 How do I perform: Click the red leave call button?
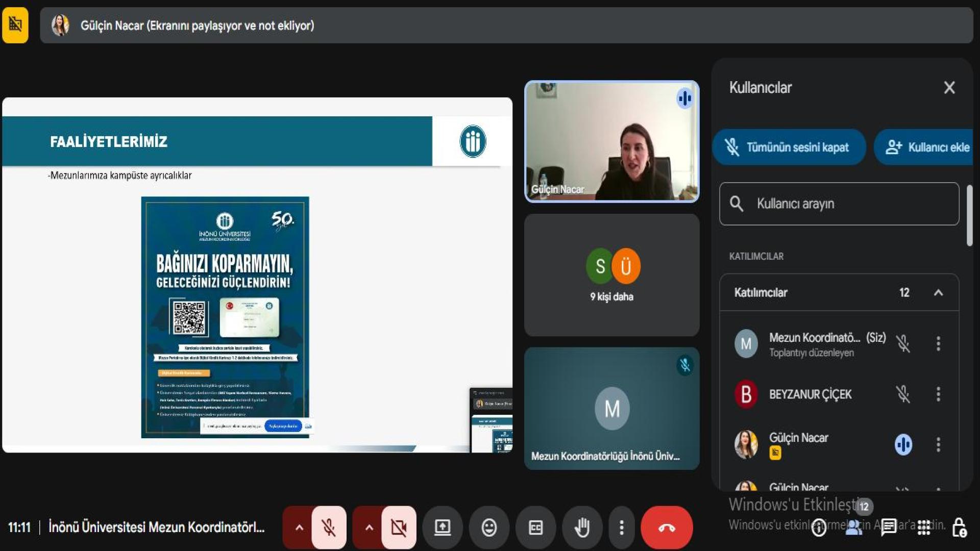tap(666, 528)
